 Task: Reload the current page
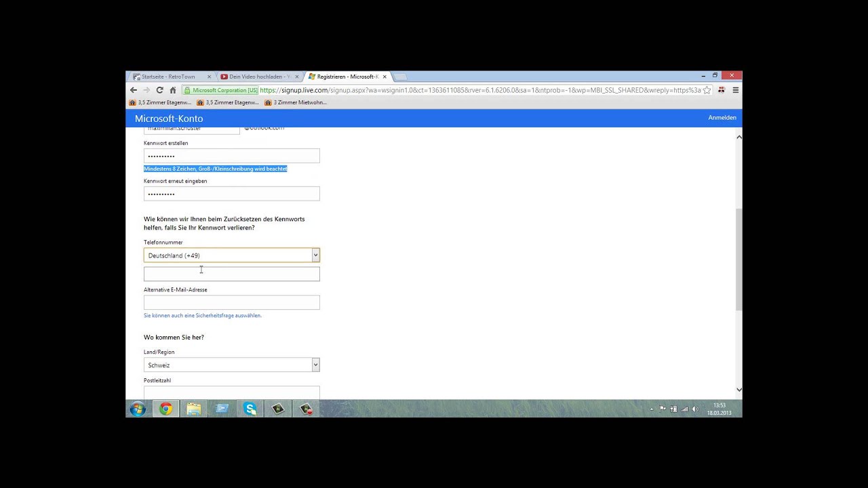159,90
